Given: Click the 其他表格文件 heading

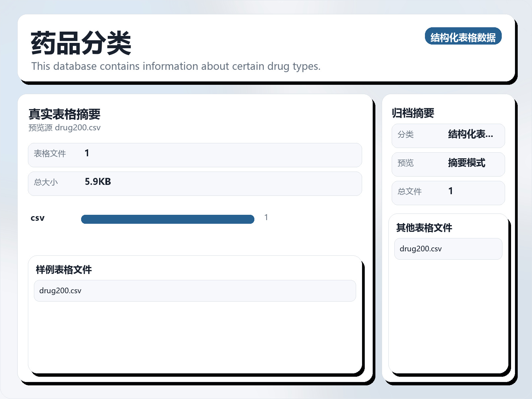Looking at the screenshot, I should tap(424, 228).
